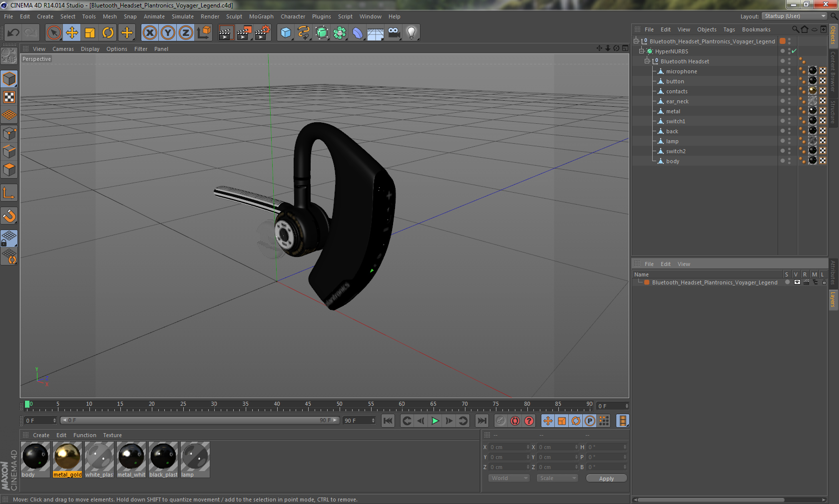The height and width of the screenshot is (504, 839).
Task: Render the active view
Action: point(226,33)
